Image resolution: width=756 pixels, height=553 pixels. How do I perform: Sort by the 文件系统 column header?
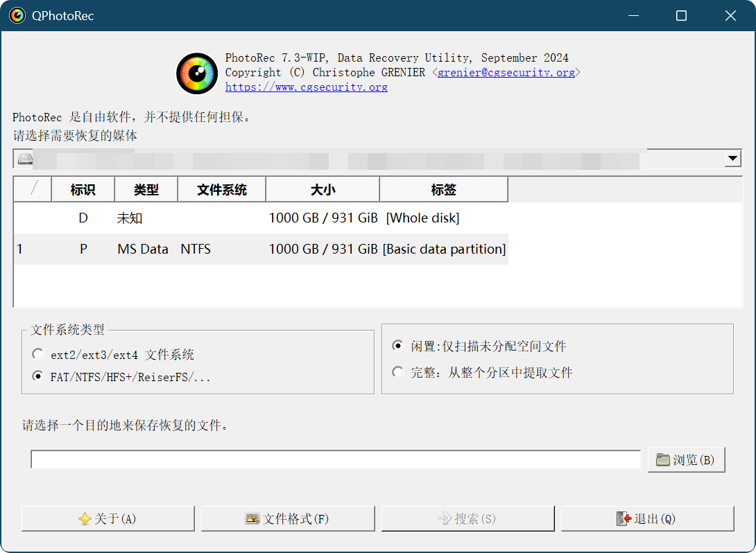coord(222,190)
